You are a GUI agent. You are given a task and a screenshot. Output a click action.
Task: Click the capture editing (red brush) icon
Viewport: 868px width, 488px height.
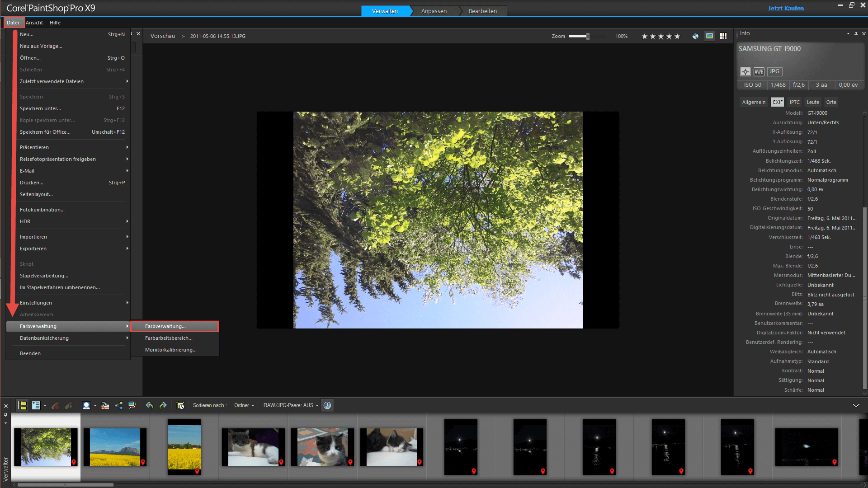(55, 405)
